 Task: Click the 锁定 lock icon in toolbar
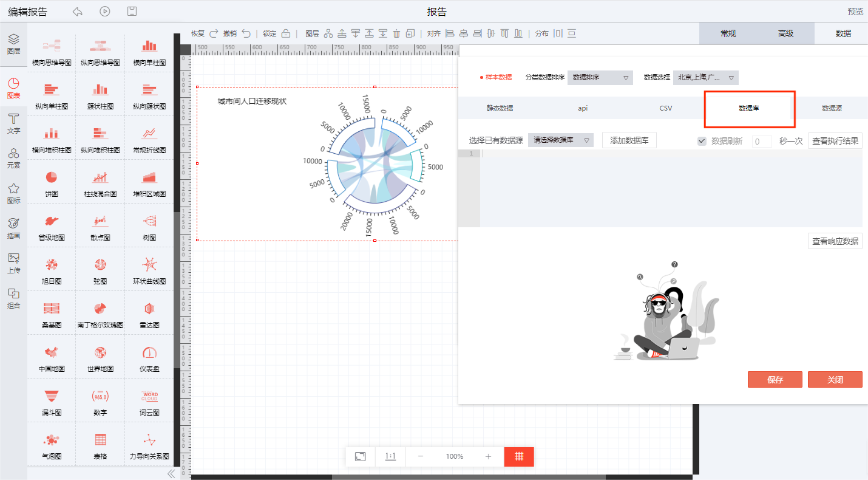pyautogui.click(x=286, y=33)
